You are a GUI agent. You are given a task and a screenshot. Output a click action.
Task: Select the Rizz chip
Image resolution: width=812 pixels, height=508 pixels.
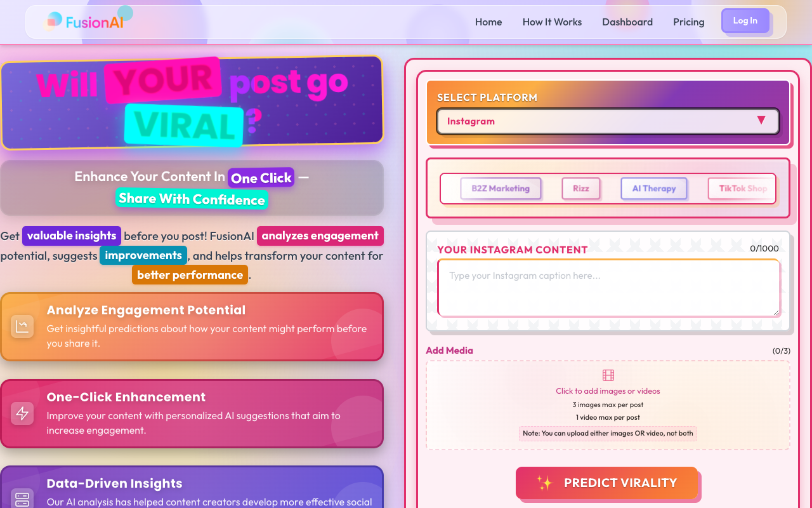point(581,189)
